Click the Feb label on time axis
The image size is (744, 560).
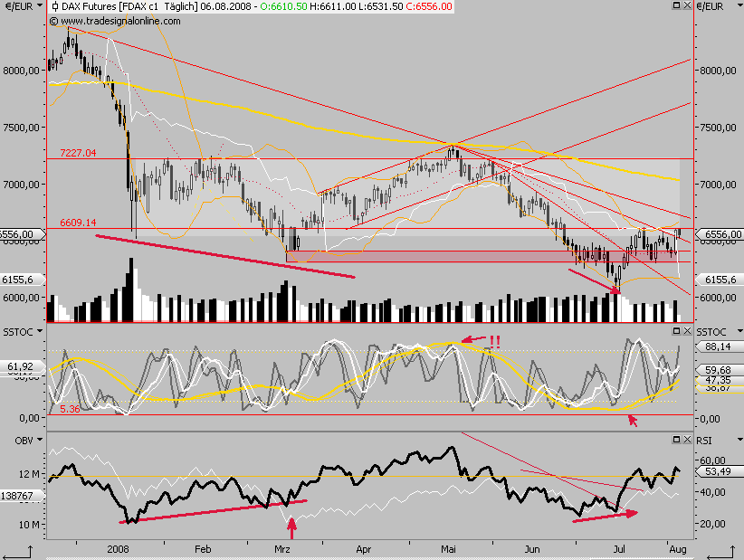click(203, 549)
